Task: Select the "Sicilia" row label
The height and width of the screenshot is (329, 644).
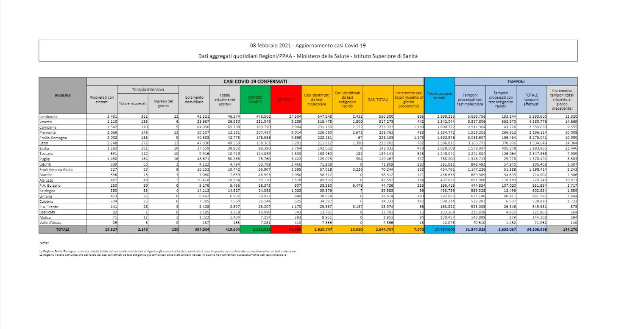Action: tap(63, 149)
